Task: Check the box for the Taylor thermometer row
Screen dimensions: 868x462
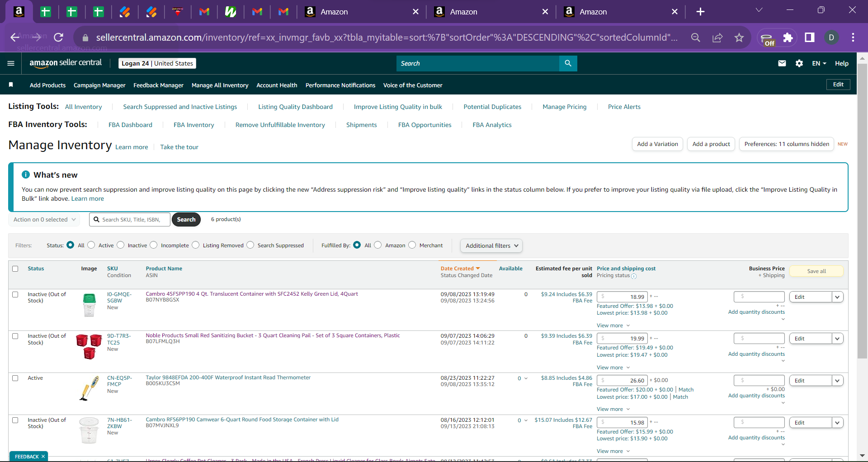Action: [x=15, y=378]
